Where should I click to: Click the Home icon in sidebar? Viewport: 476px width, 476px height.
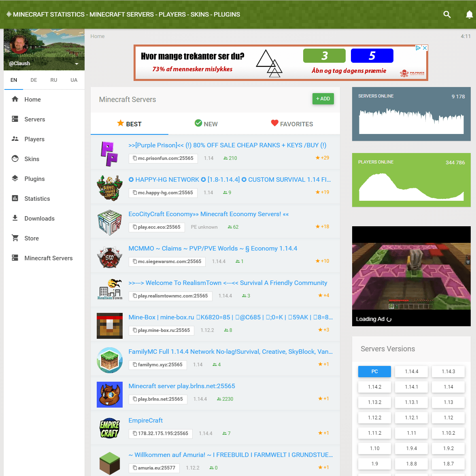(x=15, y=99)
